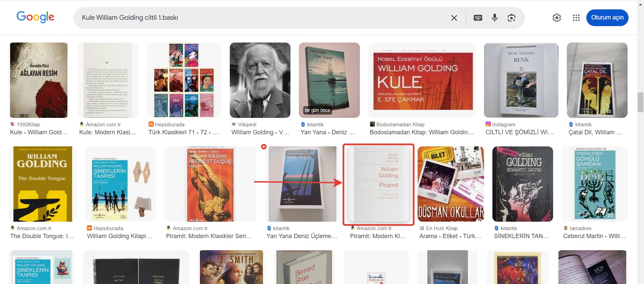644x284 pixels.
Task: Open quick settings gear
Action: (x=556, y=18)
